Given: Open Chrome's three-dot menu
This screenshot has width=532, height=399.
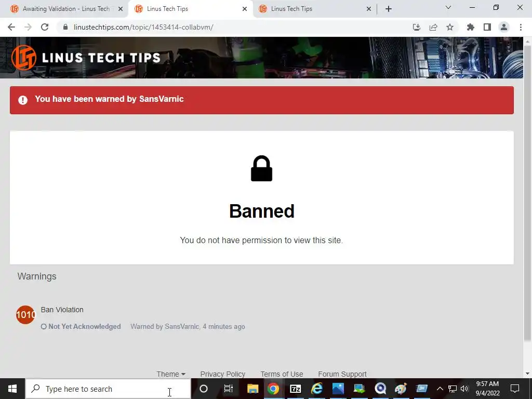Looking at the screenshot, I should pyautogui.click(x=521, y=27).
